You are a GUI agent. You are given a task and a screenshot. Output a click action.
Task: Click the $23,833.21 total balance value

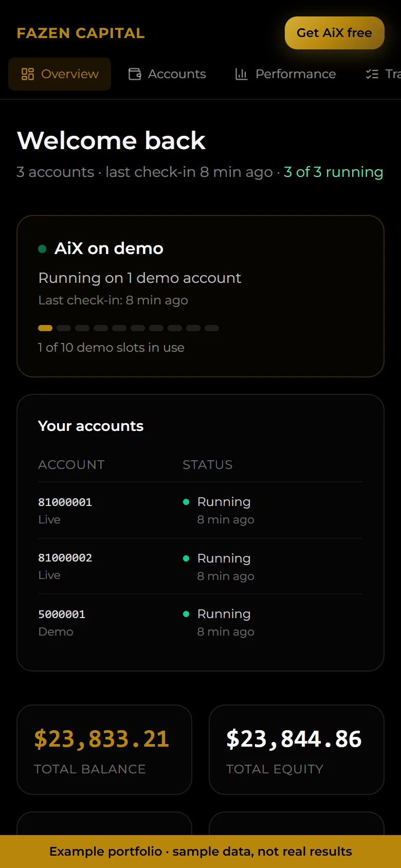pos(102,739)
